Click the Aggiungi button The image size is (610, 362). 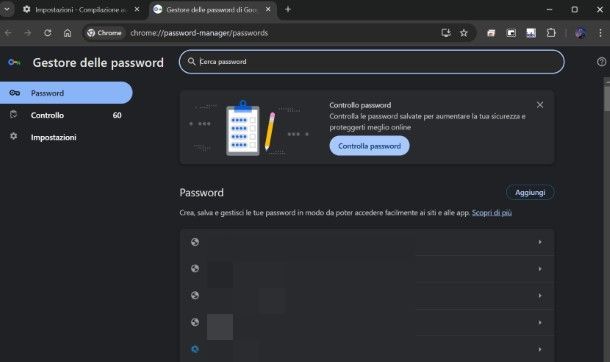click(530, 192)
